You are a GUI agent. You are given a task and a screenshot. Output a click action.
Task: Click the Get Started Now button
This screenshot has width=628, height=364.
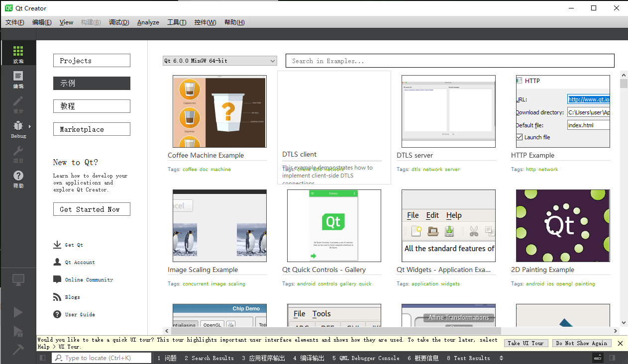point(92,209)
